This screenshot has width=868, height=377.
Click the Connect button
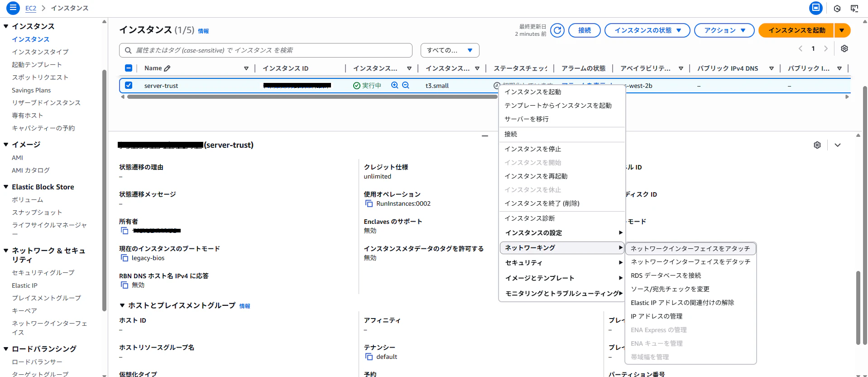click(585, 30)
